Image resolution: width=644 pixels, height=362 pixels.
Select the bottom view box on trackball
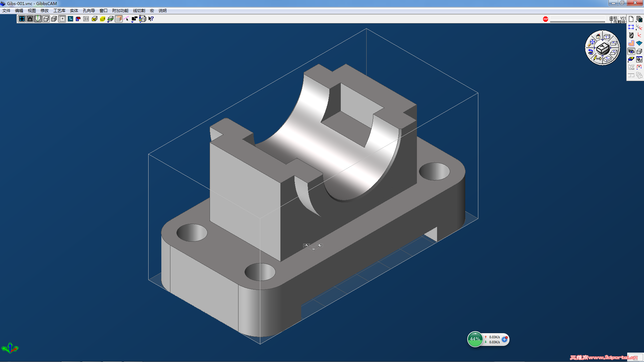[x=607, y=59]
